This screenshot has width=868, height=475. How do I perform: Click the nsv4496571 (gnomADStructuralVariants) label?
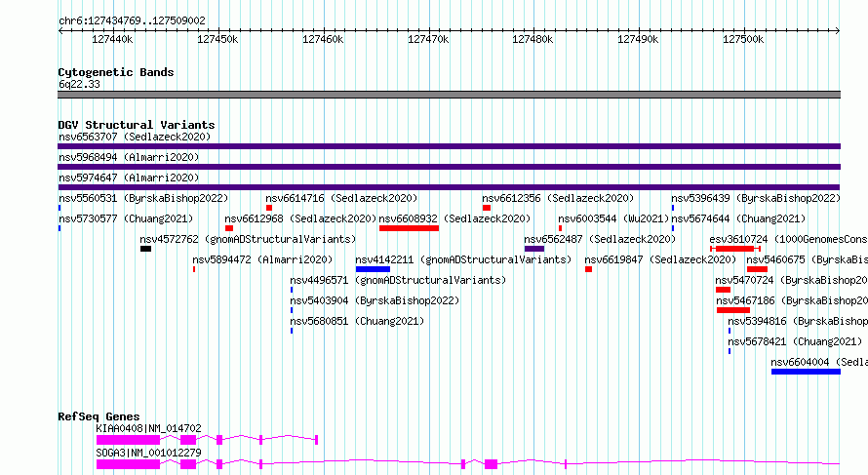point(398,280)
